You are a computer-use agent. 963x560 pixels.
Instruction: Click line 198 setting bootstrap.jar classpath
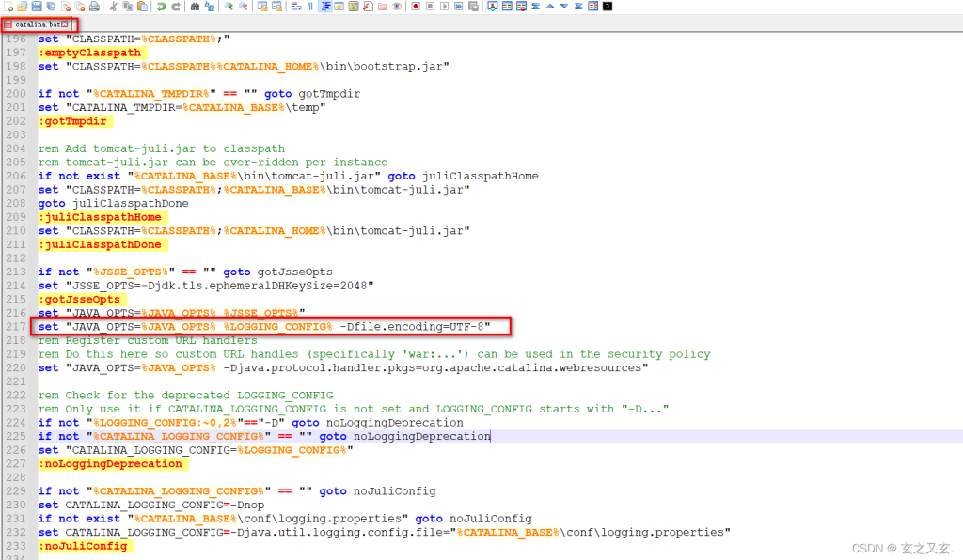coord(244,67)
